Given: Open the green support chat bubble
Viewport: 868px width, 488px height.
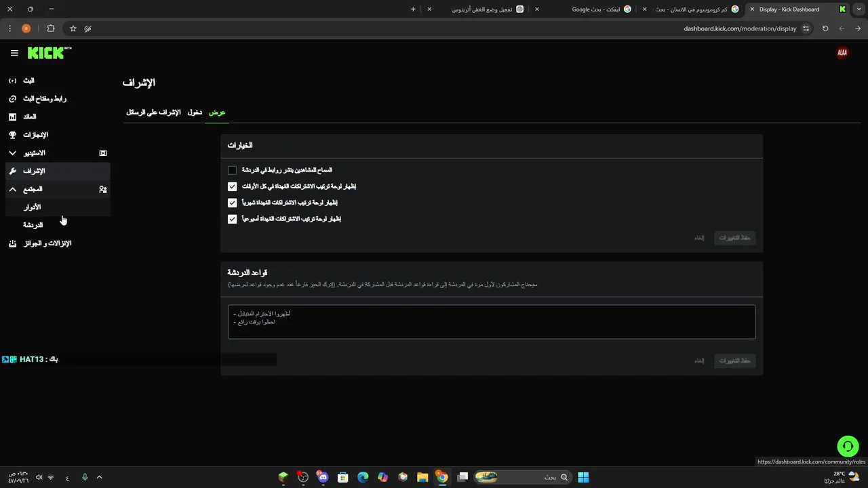Looking at the screenshot, I should point(848,446).
